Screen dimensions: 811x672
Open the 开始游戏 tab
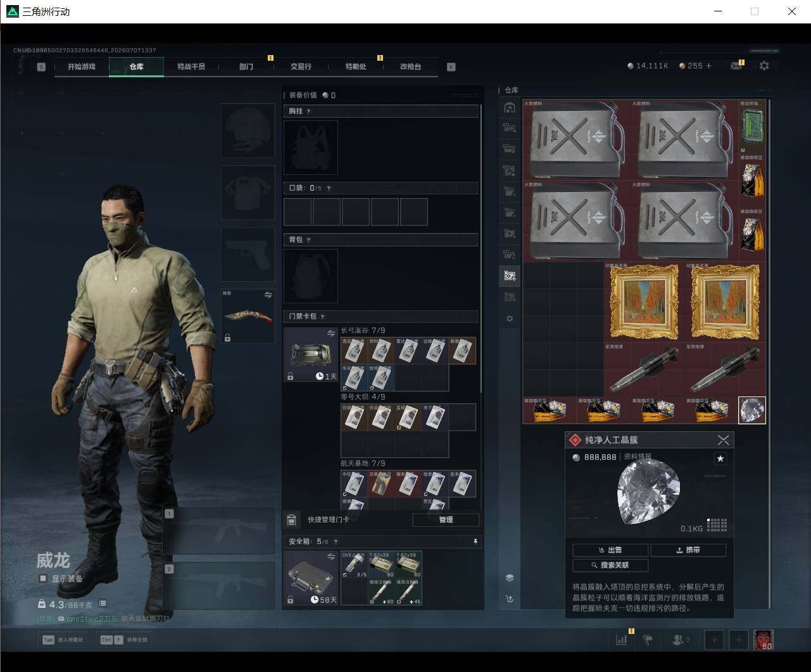[82, 67]
